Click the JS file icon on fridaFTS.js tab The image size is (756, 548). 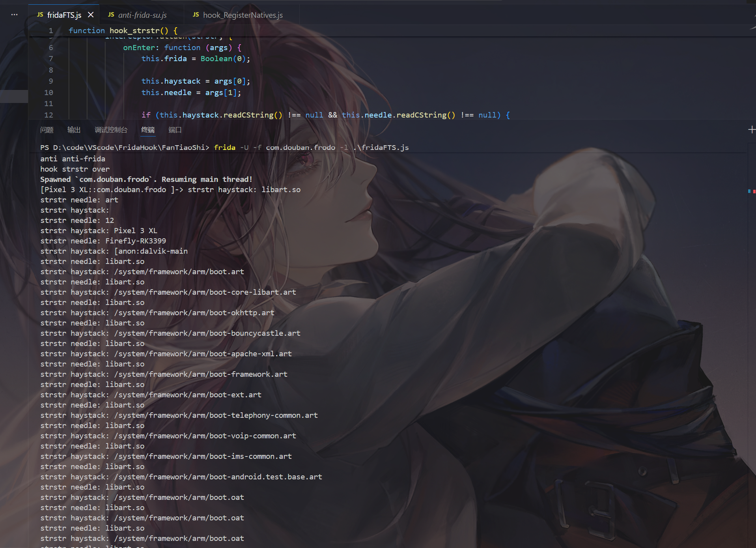(40, 15)
